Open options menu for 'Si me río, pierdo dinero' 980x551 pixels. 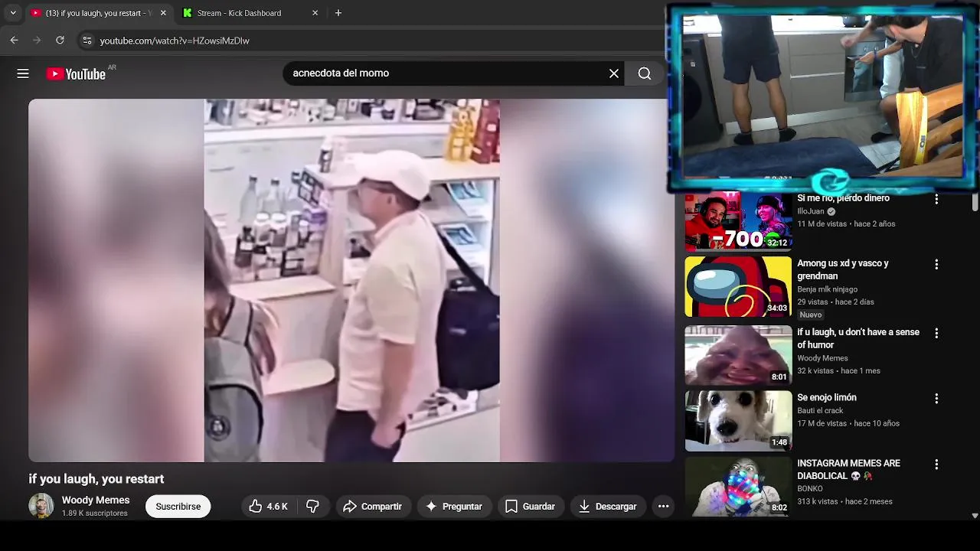click(936, 199)
